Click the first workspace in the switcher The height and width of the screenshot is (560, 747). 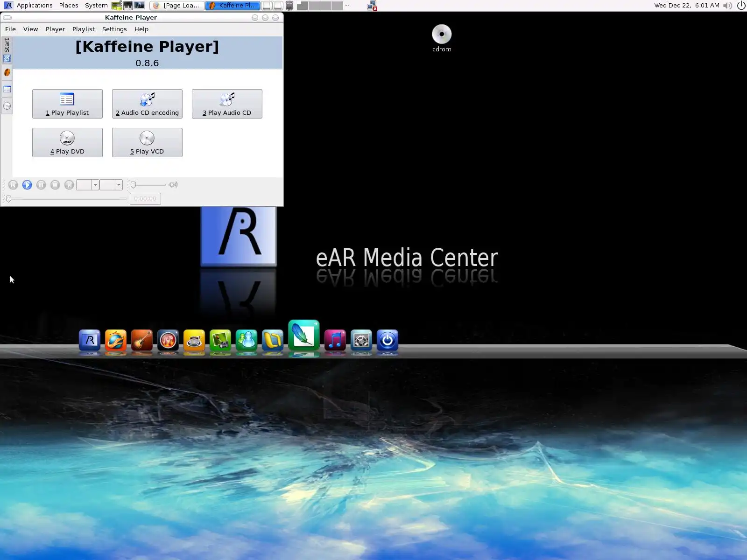point(303,6)
